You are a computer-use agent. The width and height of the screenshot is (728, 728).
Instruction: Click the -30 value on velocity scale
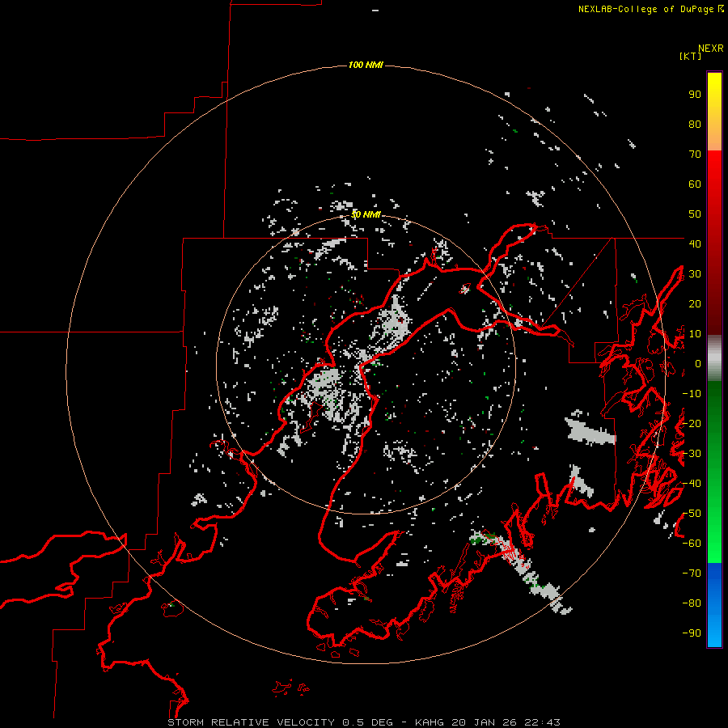pos(692,454)
